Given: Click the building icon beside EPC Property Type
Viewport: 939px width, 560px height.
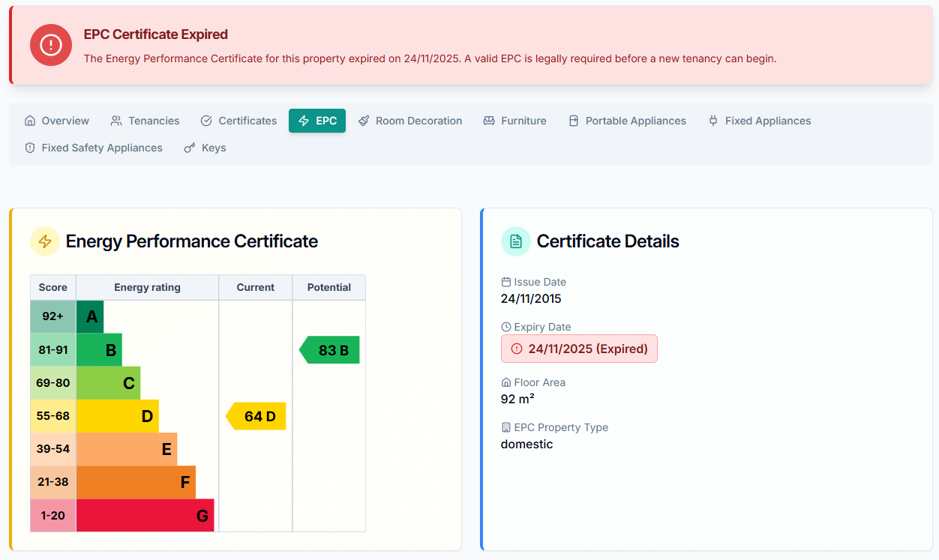Looking at the screenshot, I should coord(507,427).
